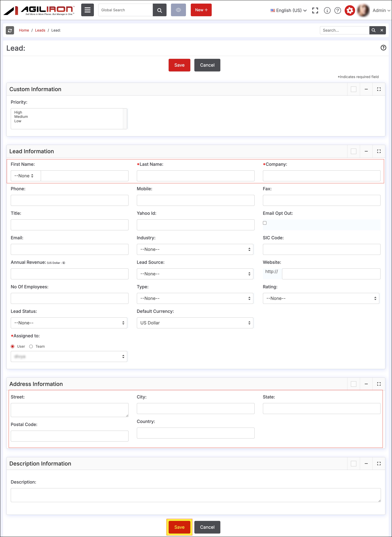Click the Priority list scrollbar
392x537 pixels.
(x=125, y=119)
